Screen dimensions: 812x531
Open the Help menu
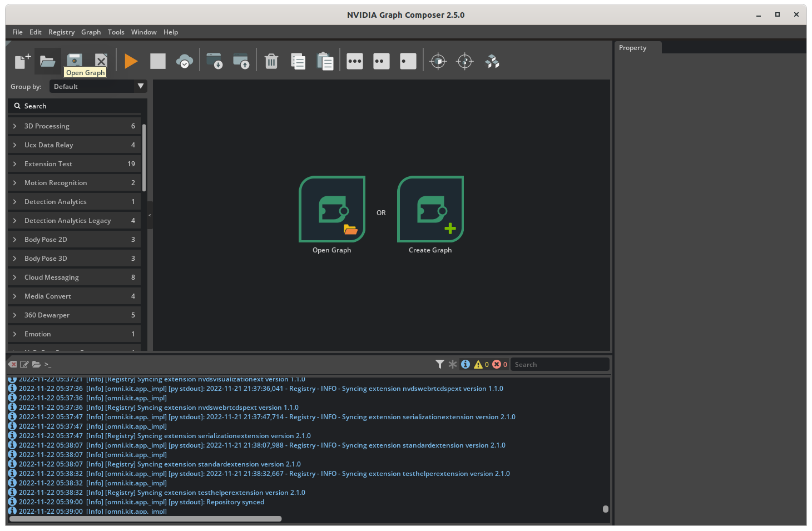[171, 32]
